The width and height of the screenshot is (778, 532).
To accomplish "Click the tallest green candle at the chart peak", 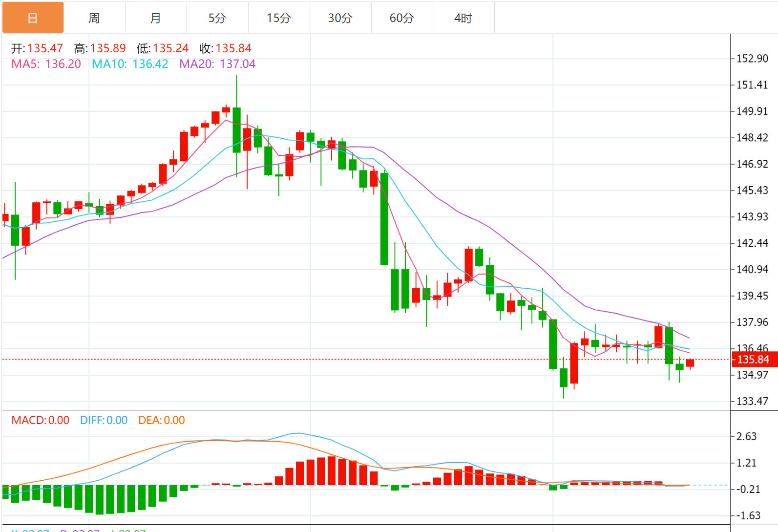I will (x=237, y=130).
